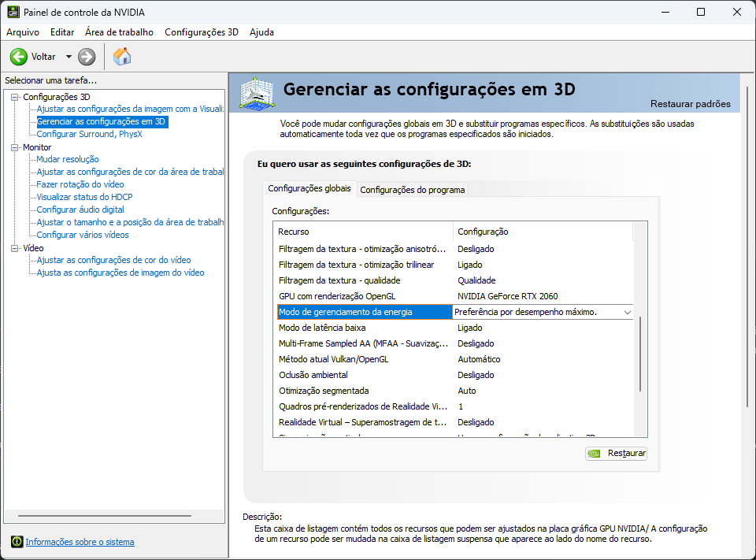
Task: Click the Restaurar button
Action: pyautogui.click(x=616, y=454)
